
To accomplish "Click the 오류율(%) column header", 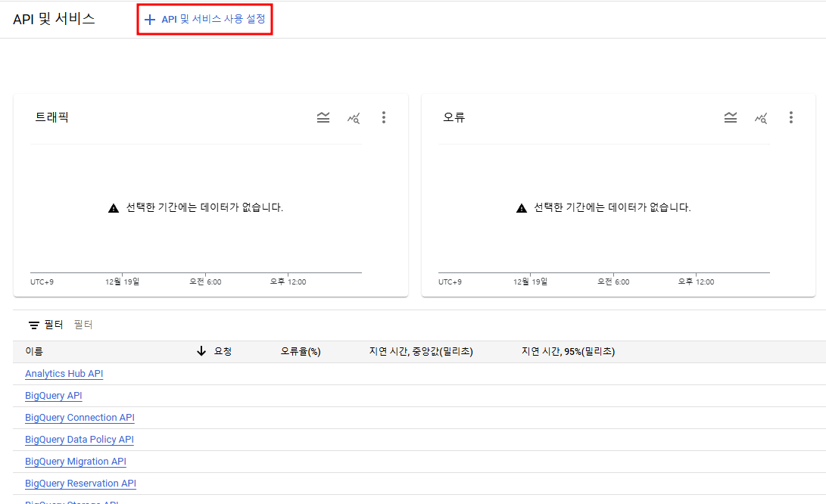I will [301, 351].
